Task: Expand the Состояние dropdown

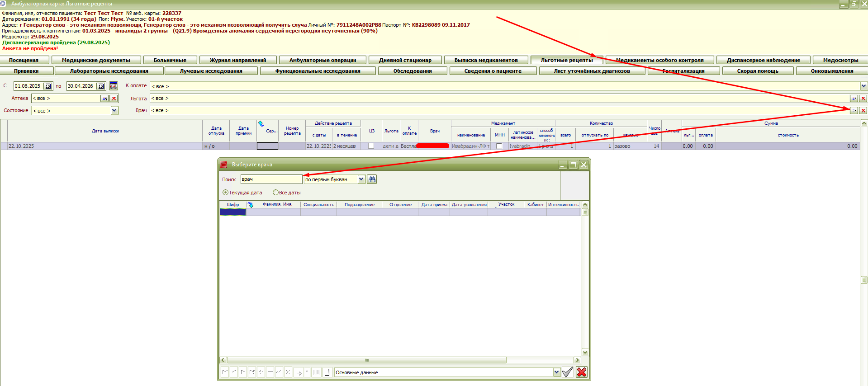Action: click(x=114, y=110)
